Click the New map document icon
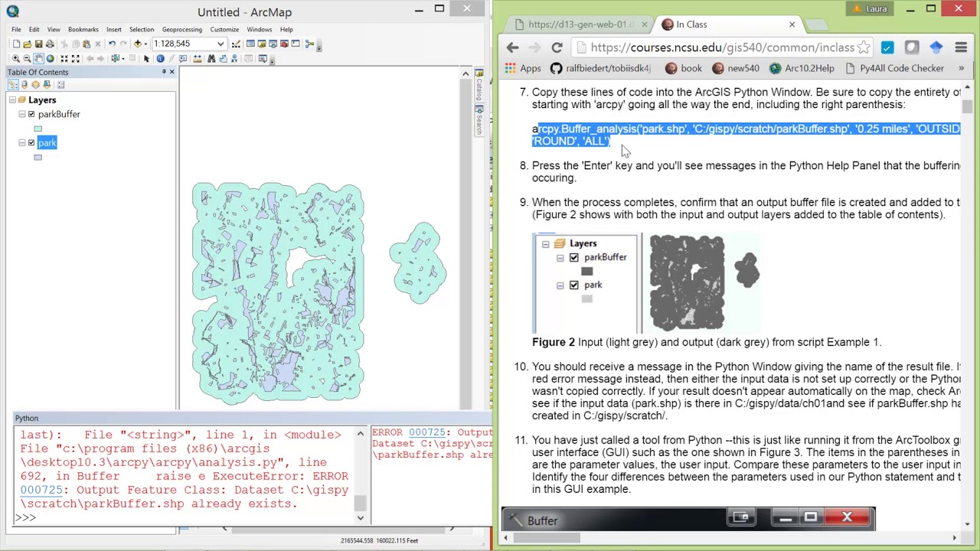This screenshot has height=551, width=980. 16,44
